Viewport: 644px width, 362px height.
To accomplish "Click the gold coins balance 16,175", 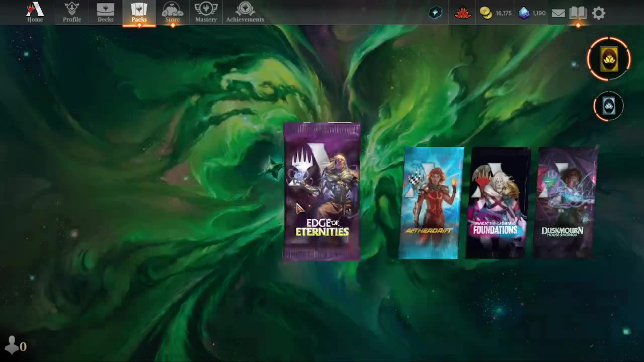I will point(496,13).
